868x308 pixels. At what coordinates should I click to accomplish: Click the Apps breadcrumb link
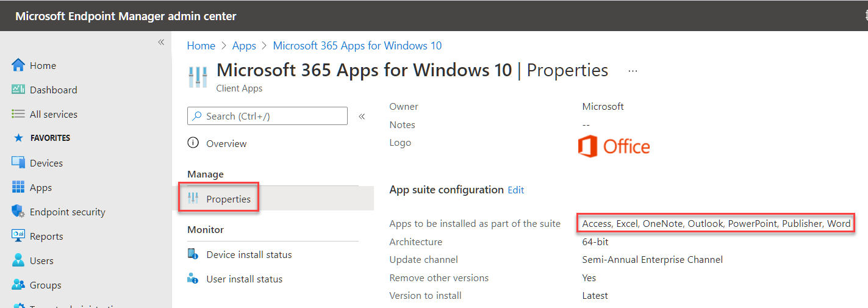click(245, 46)
